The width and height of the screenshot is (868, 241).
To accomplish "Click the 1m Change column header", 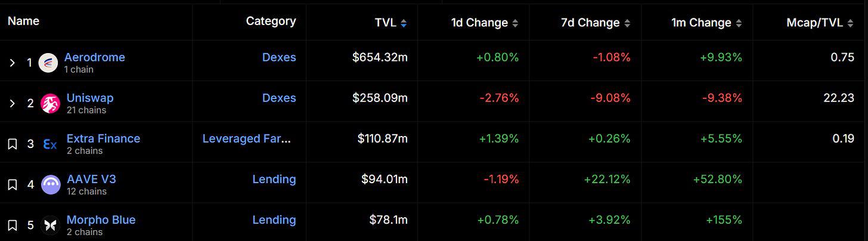I will pyautogui.click(x=701, y=23).
